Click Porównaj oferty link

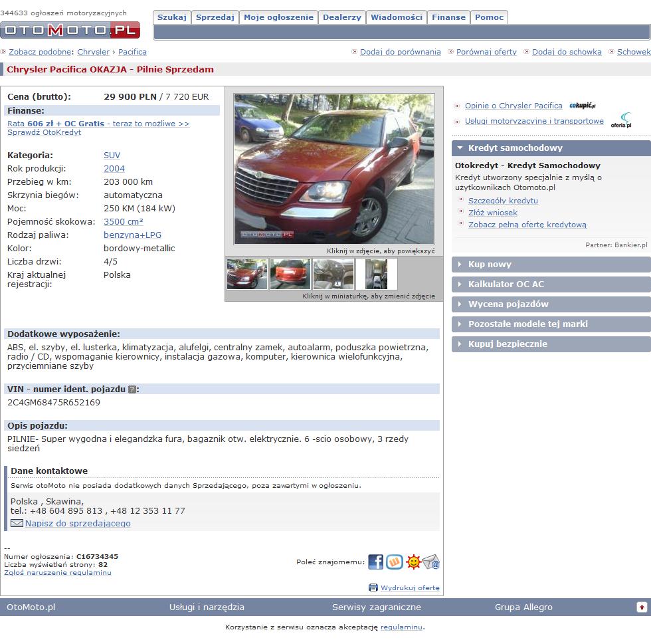486,52
